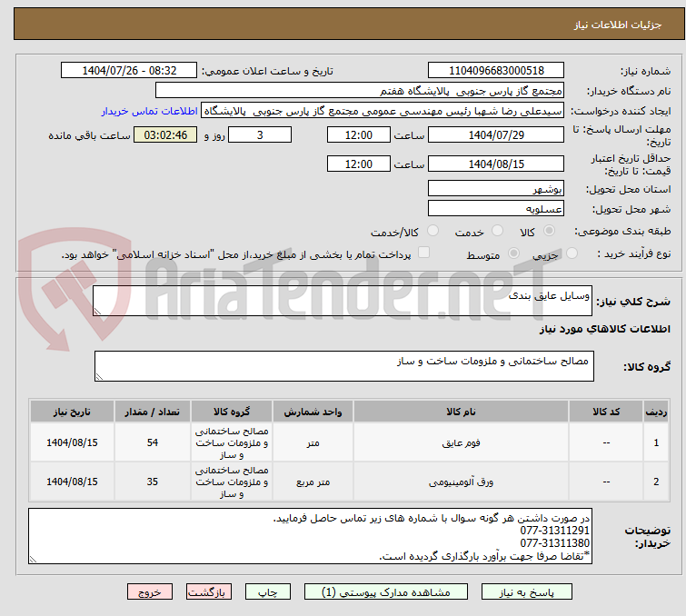Click phone number 077-31311380 in notes

(x=555, y=543)
